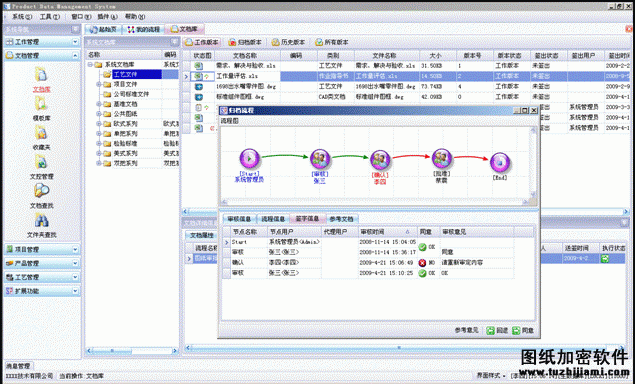
Task: Open the 插件 menu
Action: pos(107,17)
